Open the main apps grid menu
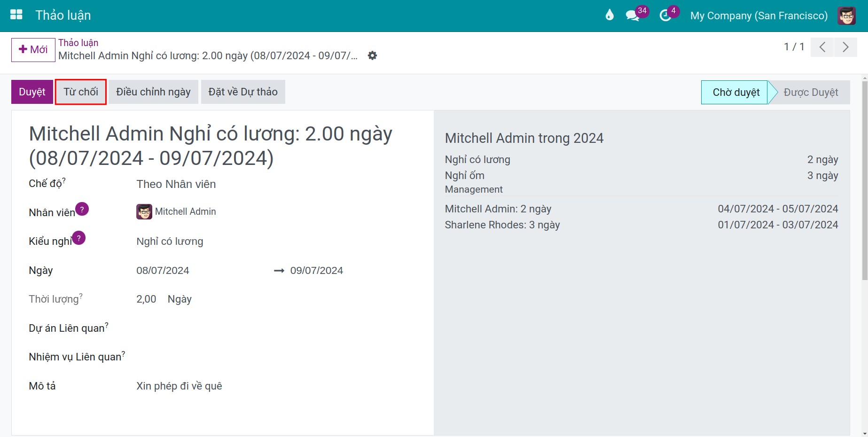 click(x=16, y=15)
